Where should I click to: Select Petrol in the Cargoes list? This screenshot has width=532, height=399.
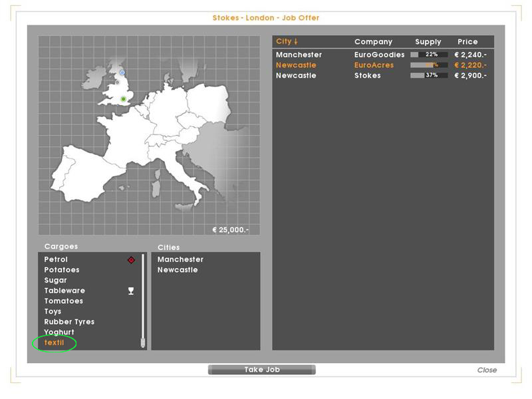tap(56, 259)
